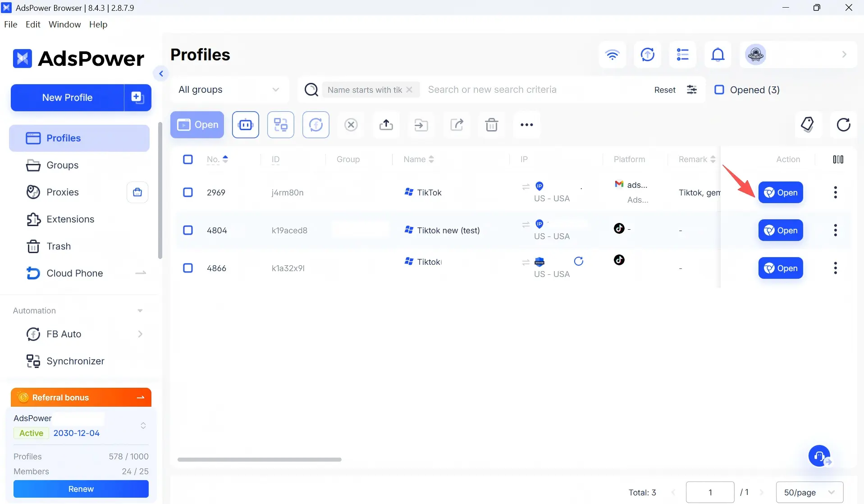Open the TikTok profile 2969
Viewport: 864px width, 504px height.
(781, 192)
